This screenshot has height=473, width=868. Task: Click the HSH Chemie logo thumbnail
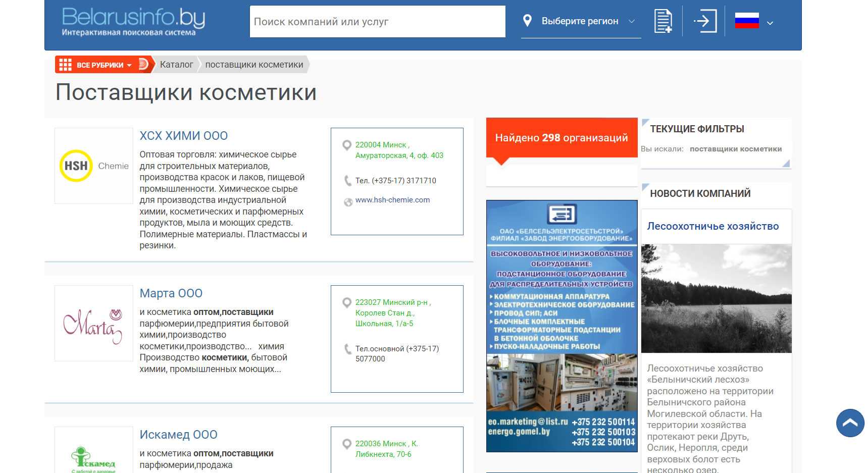point(94,166)
